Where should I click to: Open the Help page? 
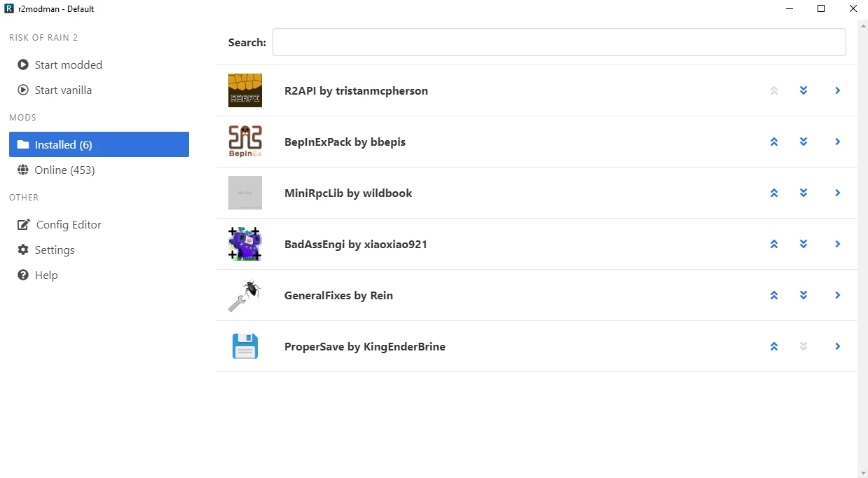pyautogui.click(x=46, y=275)
